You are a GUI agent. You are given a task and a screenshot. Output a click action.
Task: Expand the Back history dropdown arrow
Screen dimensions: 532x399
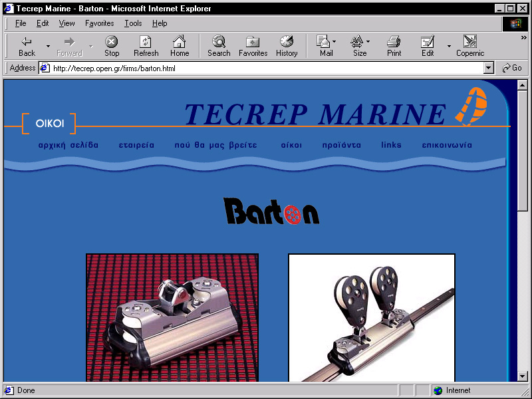point(48,46)
